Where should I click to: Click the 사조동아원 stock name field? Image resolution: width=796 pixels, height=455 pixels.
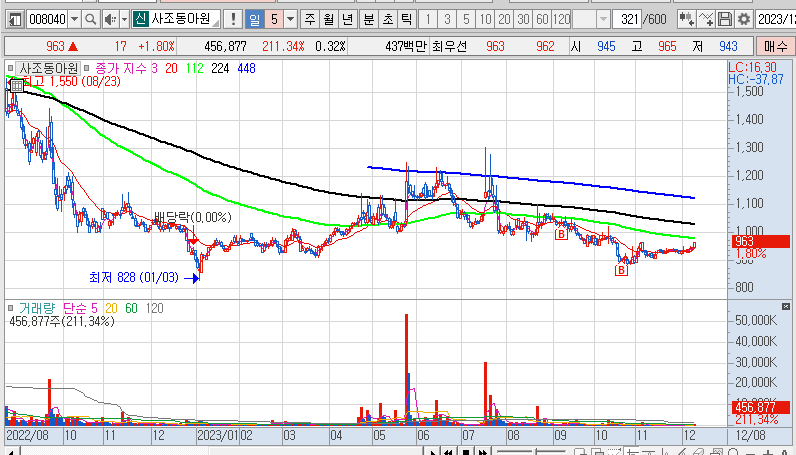[184, 20]
